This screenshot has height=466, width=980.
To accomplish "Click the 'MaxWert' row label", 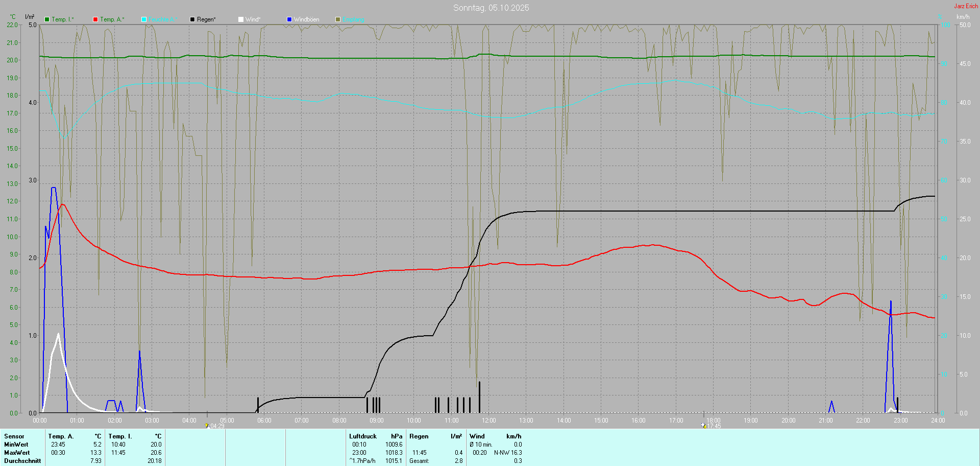I will (17, 453).
